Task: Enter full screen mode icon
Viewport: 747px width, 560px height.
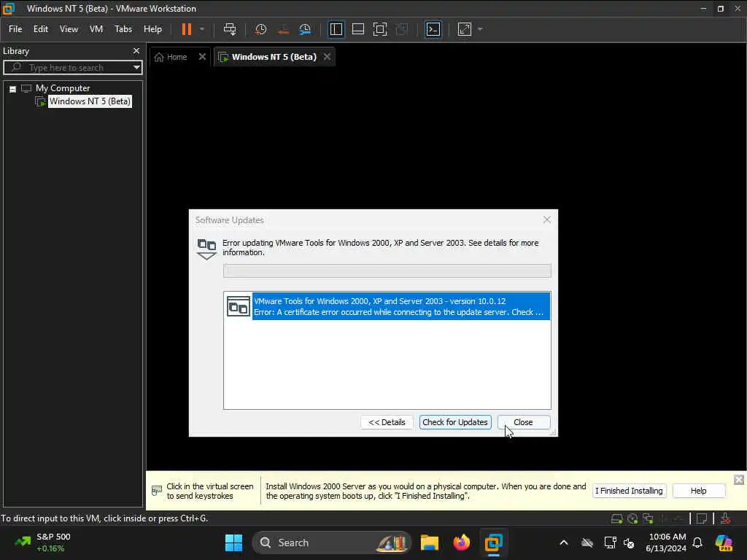Action: coord(380,29)
